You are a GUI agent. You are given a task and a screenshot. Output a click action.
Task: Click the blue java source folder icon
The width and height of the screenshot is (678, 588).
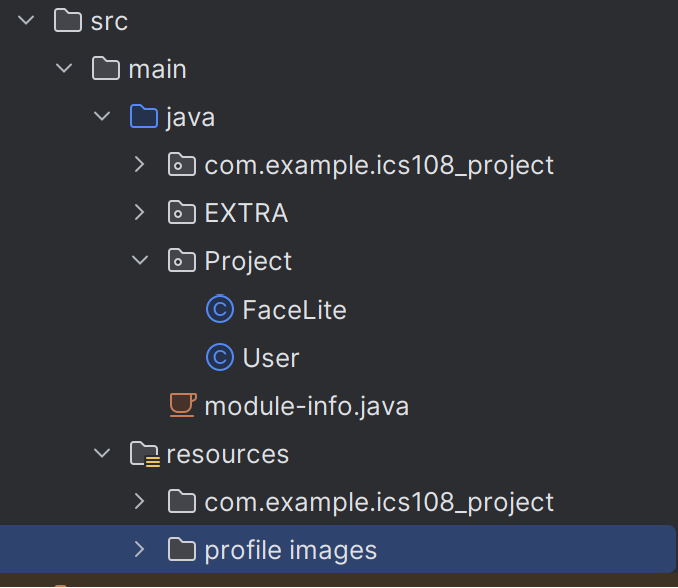[144, 118]
